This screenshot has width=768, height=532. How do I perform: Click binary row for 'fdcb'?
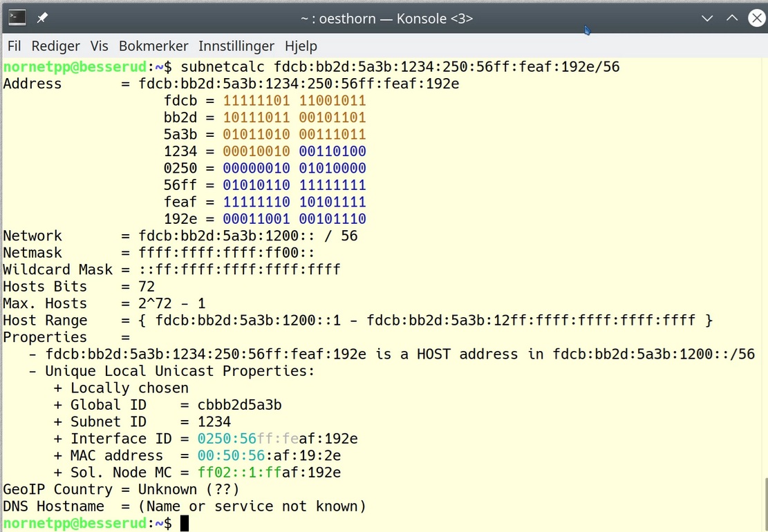(x=265, y=101)
